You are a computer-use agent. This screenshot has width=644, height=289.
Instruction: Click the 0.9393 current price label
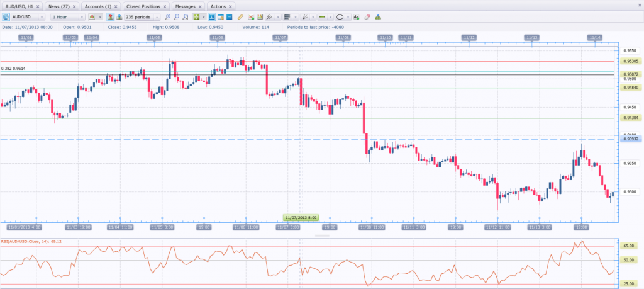(631, 139)
